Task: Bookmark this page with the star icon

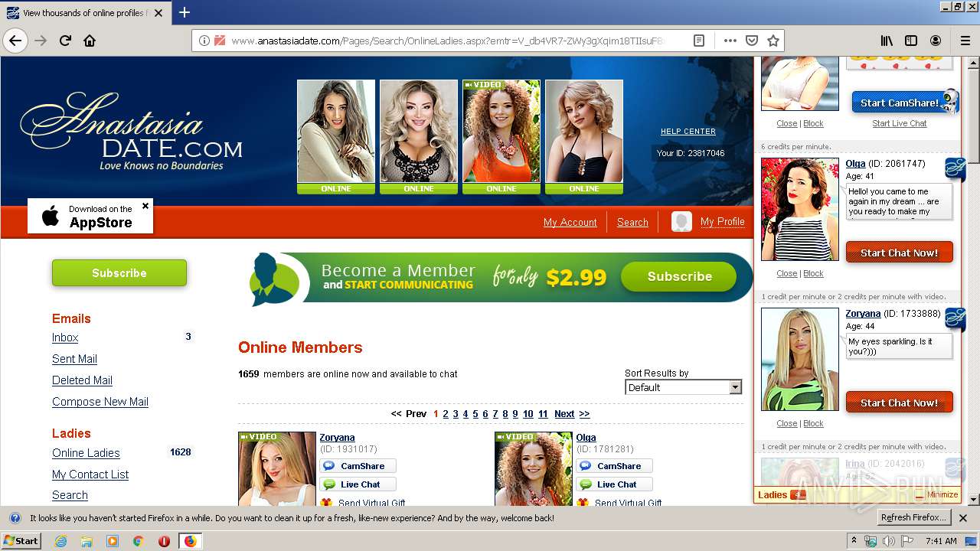Action: 773,41
